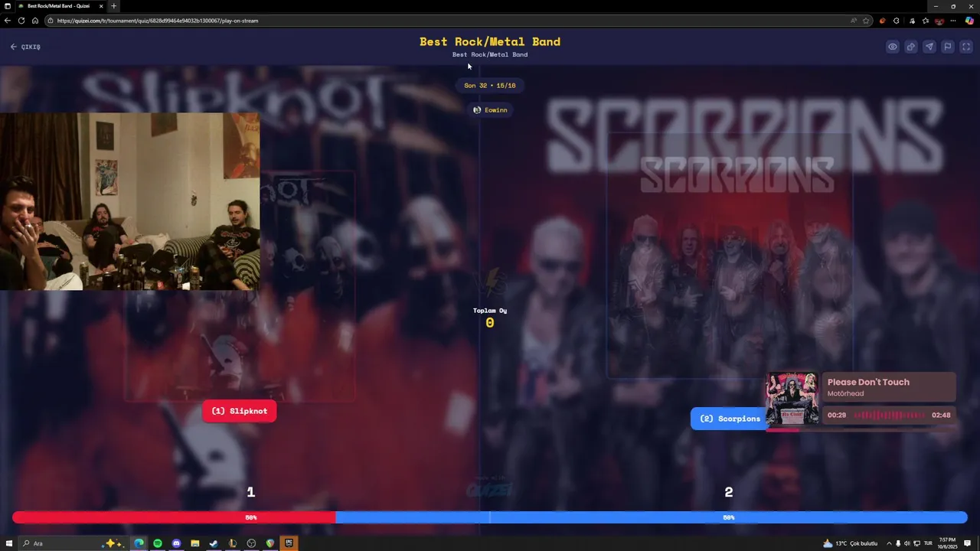Open the browser extensions puzzle icon
The image size is (980, 551).
pyautogui.click(x=897, y=21)
